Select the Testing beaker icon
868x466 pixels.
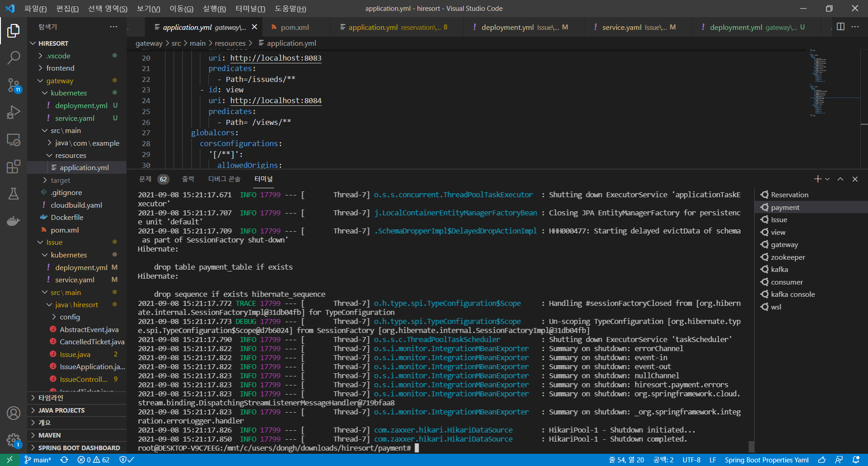(14, 194)
